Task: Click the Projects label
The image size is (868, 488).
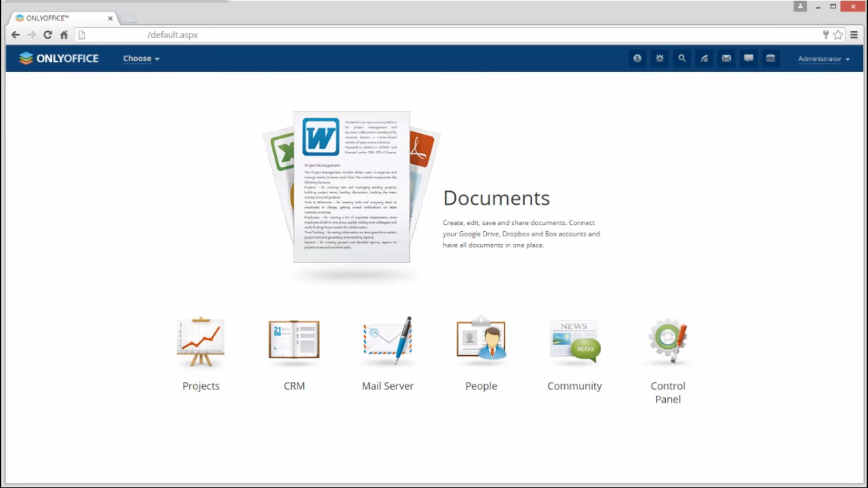Action: pyautogui.click(x=201, y=386)
